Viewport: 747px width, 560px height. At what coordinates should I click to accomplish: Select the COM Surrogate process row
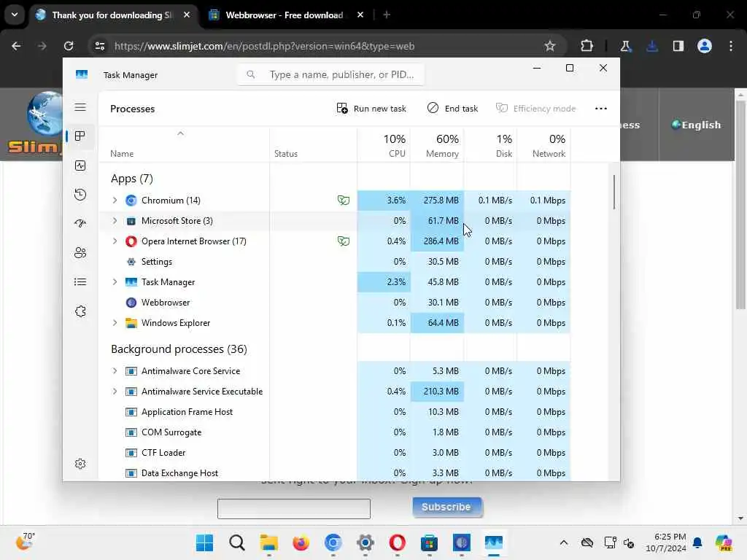[x=335, y=432]
